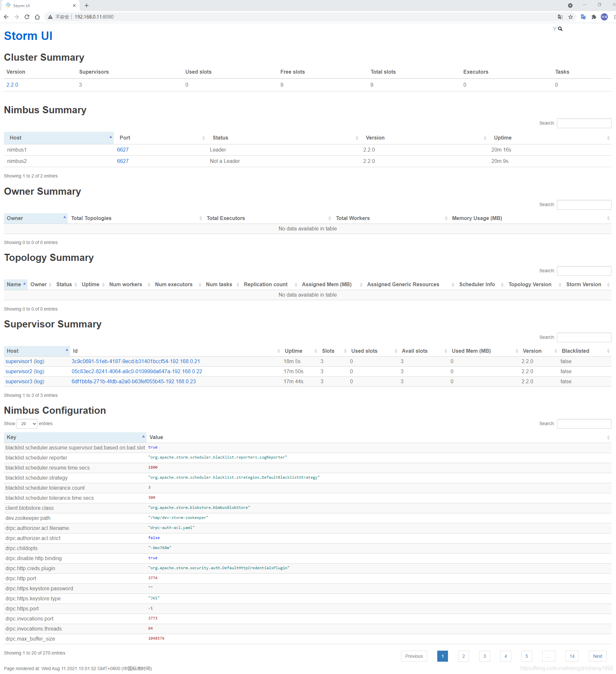Sort Nimbus Summary by Host column
The width and height of the screenshot is (616, 674).
click(59, 138)
